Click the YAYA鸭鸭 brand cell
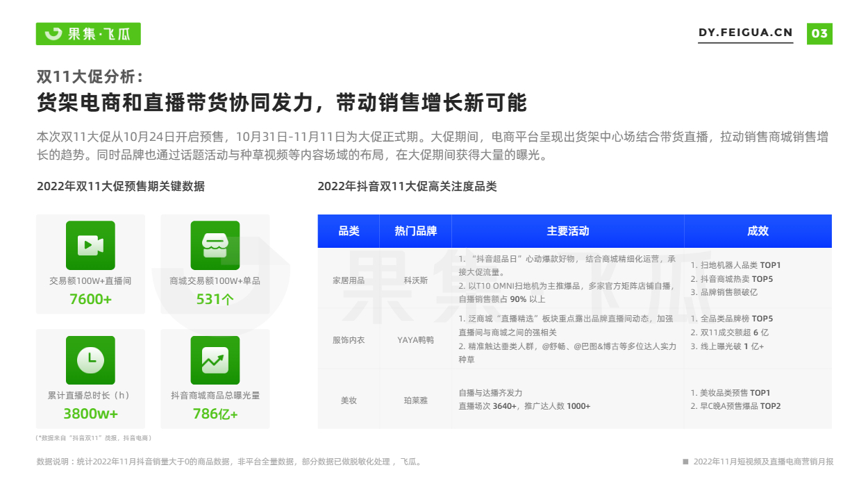Viewport: 868px width, 488px height. pos(415,340)
